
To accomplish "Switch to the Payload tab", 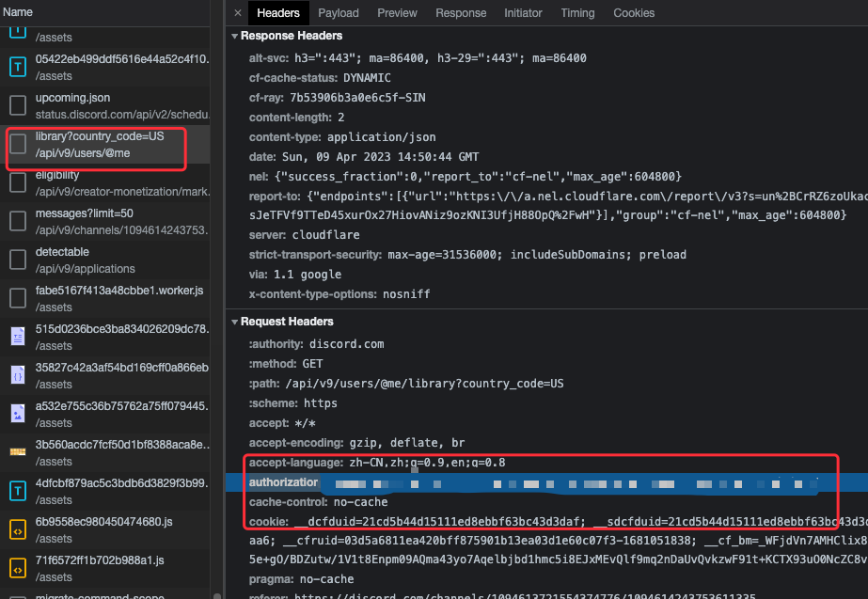I will (338, 13).
